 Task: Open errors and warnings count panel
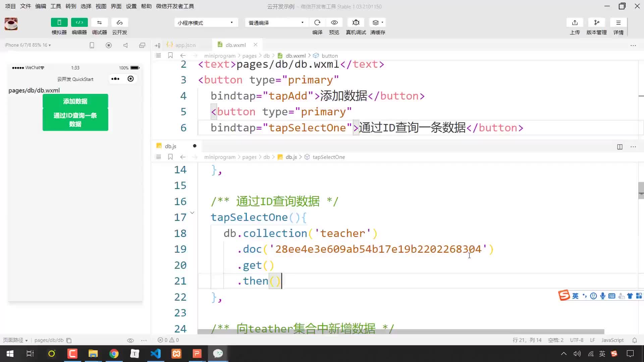click(168, 340)
